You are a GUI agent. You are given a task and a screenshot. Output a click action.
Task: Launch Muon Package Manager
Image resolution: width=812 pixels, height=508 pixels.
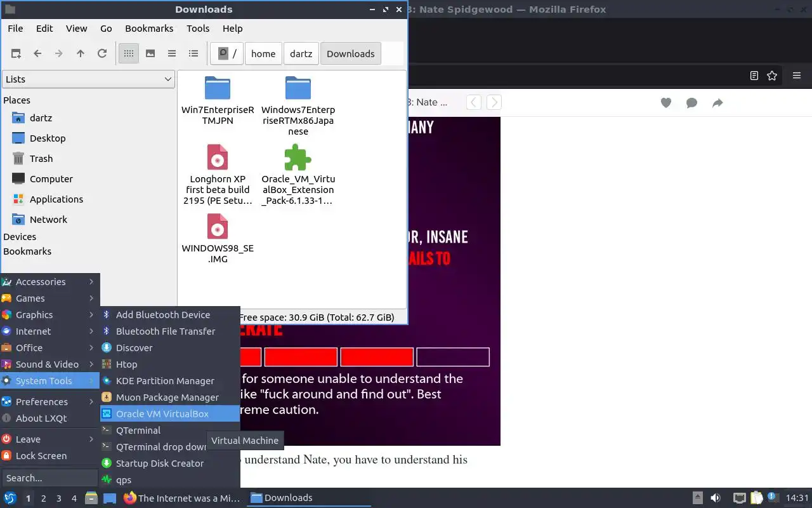point(170,398)
